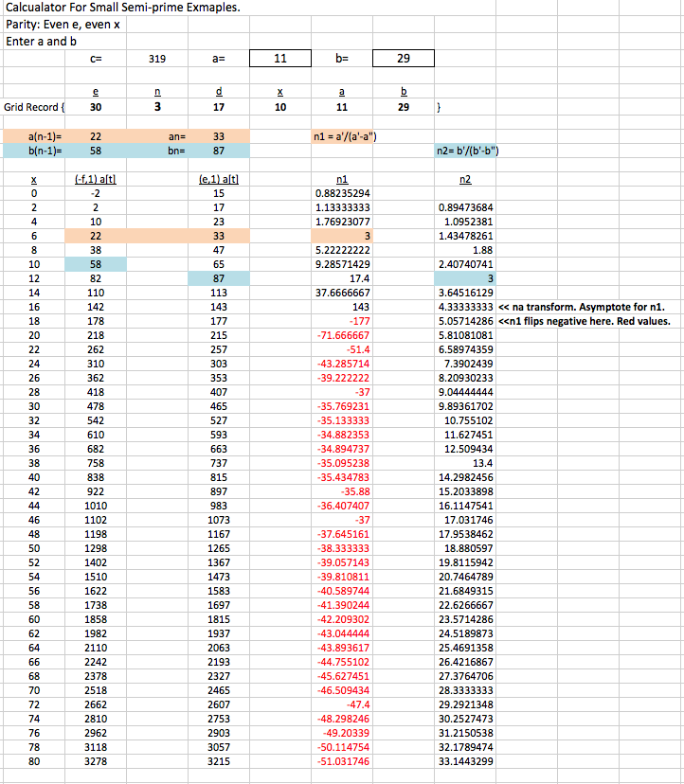The width and height of the screenshot is (684, 784).
Task: Select the cell showing 1937
Action: click(219, 633)
